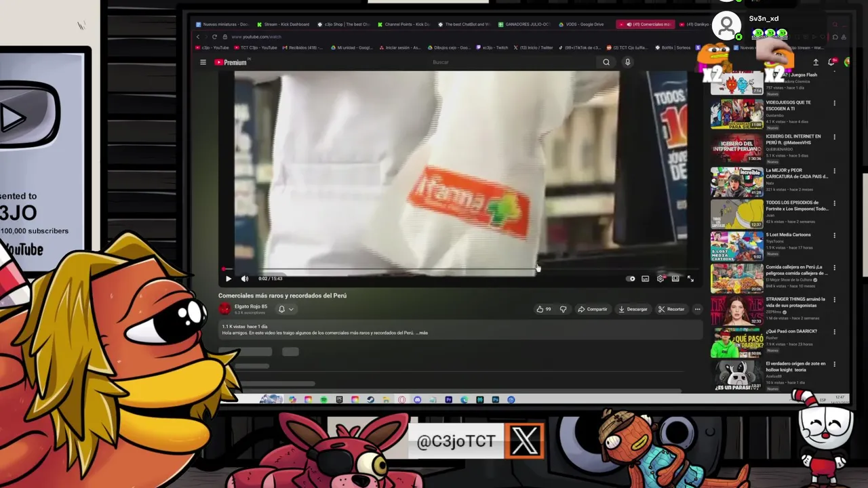Seek along the video progress bar
The height and width of the screenshot is (488, 868).
tap(460, 270)
